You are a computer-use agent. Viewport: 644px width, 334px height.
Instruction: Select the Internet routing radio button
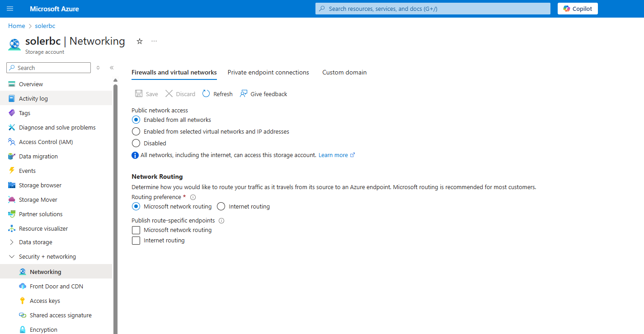(x=221, y=206)
